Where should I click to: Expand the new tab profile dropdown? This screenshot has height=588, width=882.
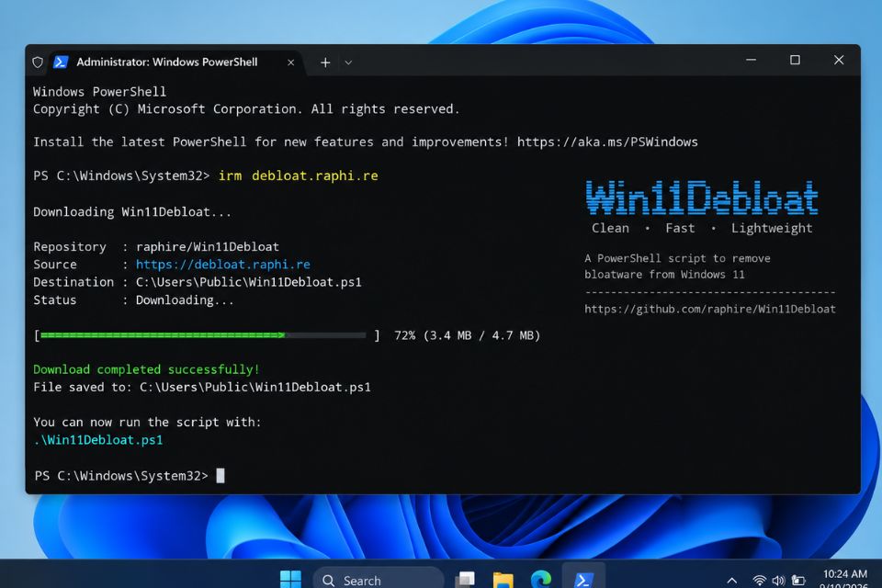[349, 62]
